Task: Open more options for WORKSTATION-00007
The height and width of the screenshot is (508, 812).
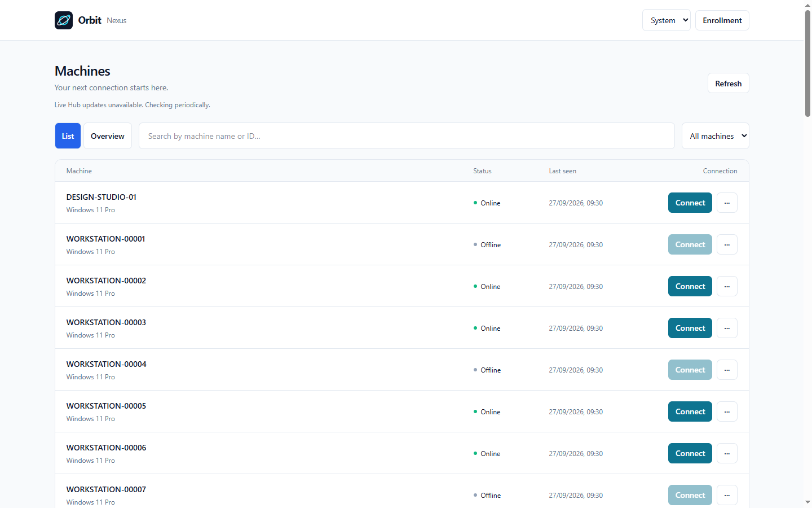Action: coord(727,495)
